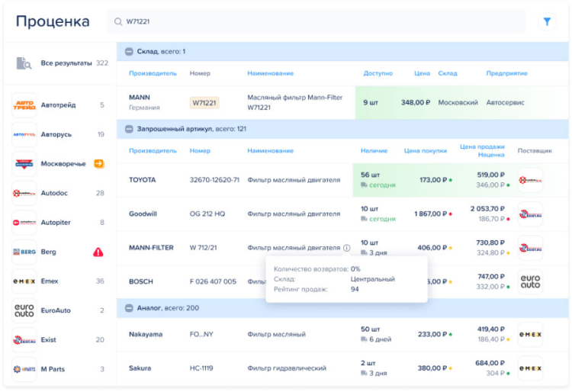Click 9 шт availability in MANN row
This screenshot has height=392, width=572.
[x=371, y=103]
